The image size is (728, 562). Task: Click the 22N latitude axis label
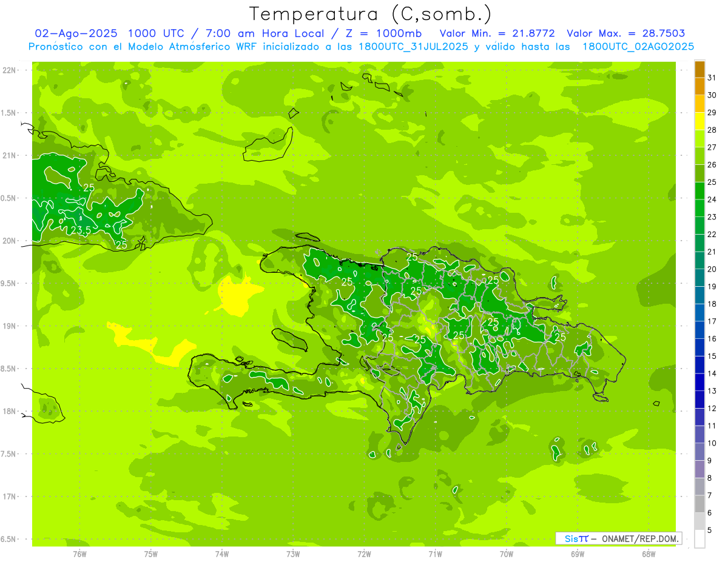point(8,70)
